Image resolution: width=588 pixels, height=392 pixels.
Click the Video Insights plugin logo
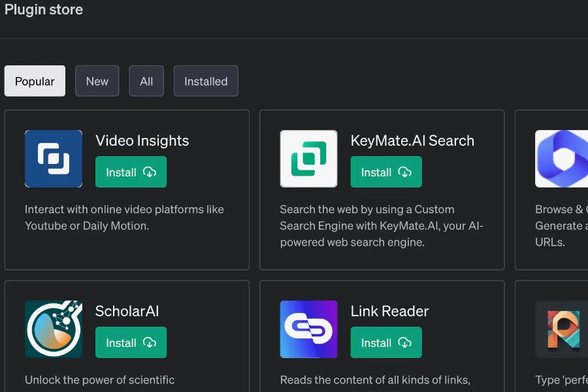[54, 159]
